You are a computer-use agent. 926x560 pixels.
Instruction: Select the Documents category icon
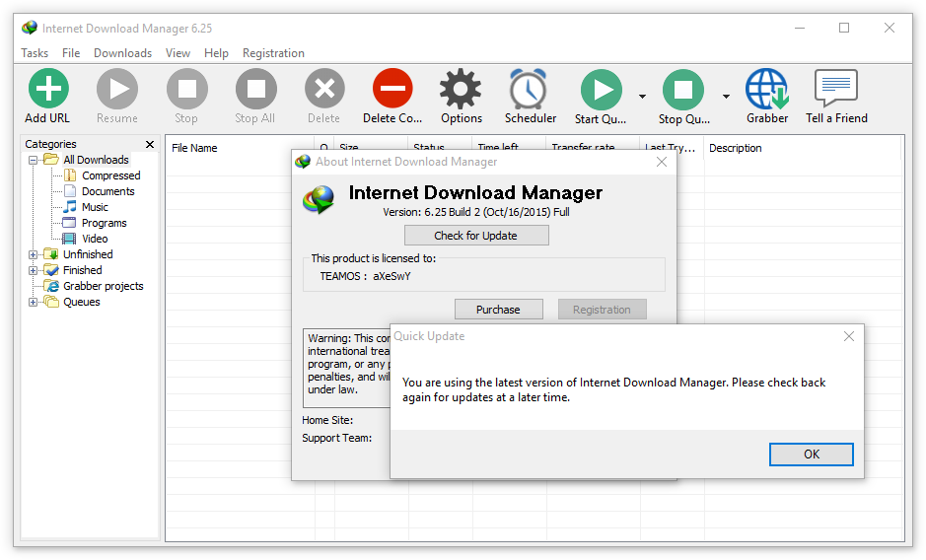70,191
